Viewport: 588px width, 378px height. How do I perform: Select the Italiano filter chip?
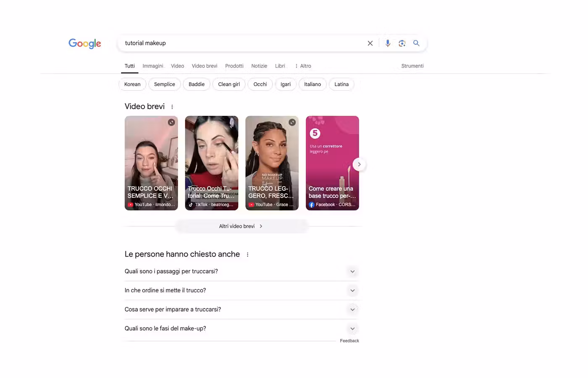[x=312, y=84]
